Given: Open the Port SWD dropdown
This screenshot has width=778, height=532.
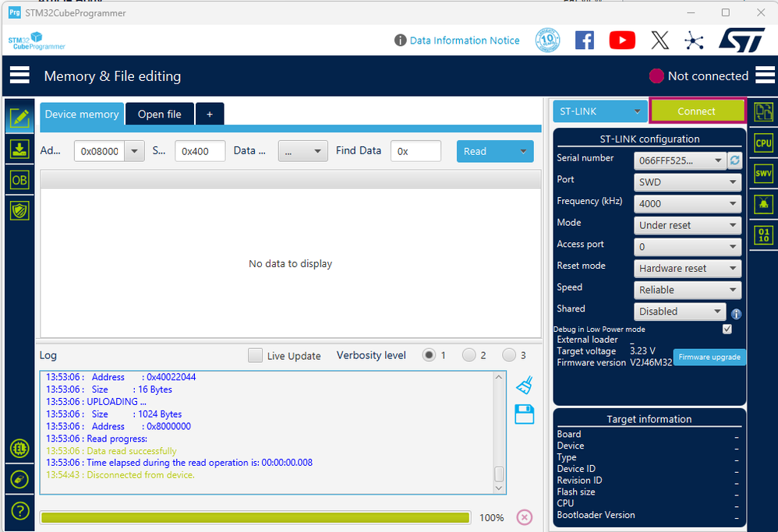Looking at the screenshot, I should (688, 182).
